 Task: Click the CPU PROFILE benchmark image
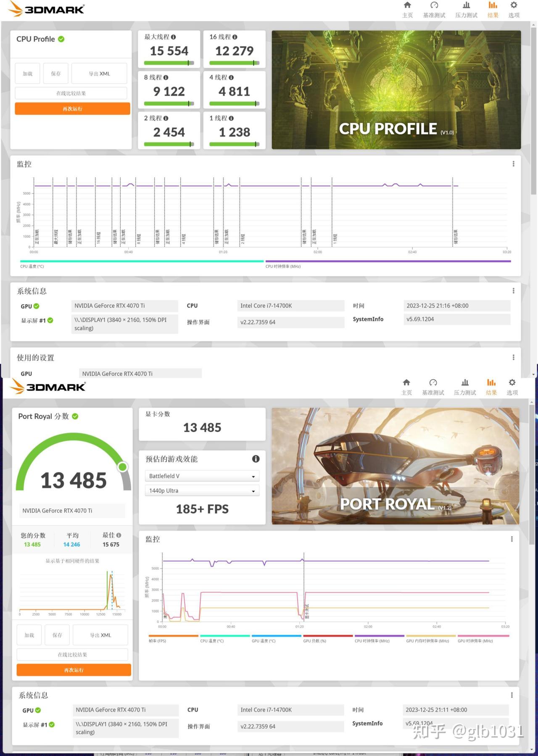tap(396, 90)
